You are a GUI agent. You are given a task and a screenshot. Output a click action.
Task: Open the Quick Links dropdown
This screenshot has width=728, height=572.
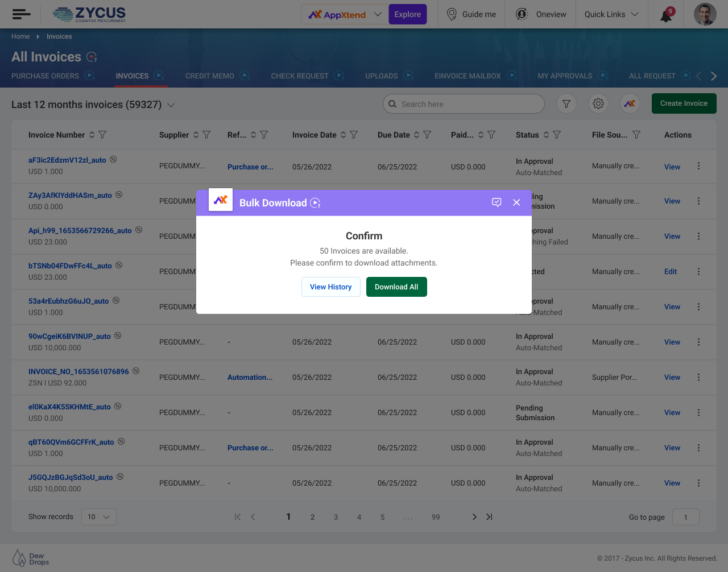pyautogui.click(x=611, y=14)
